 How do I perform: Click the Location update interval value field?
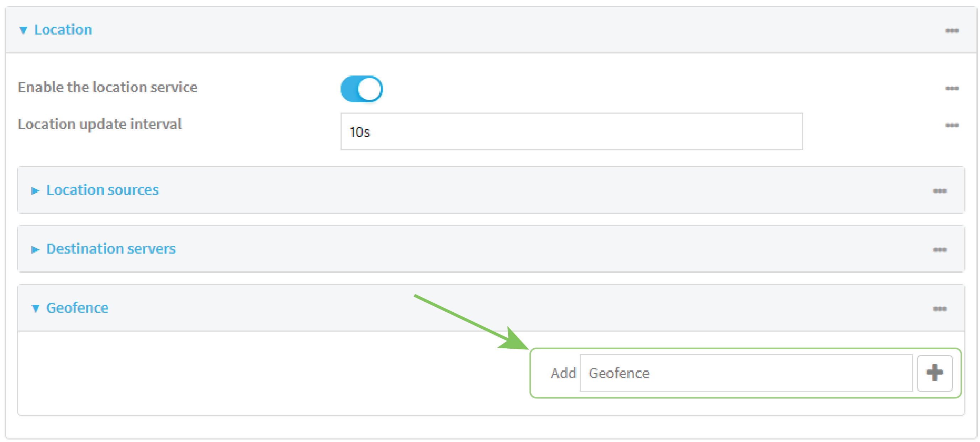tap(571, 131)
